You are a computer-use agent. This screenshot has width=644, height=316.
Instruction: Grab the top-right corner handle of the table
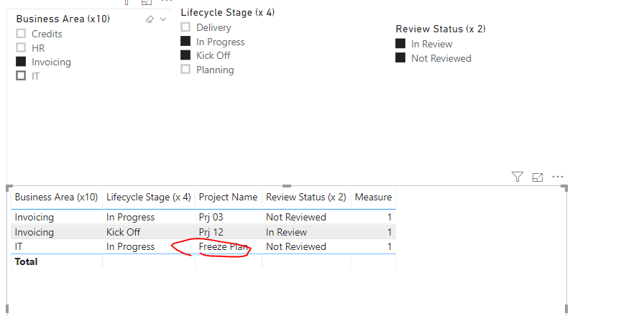click(x=565, y=187)
